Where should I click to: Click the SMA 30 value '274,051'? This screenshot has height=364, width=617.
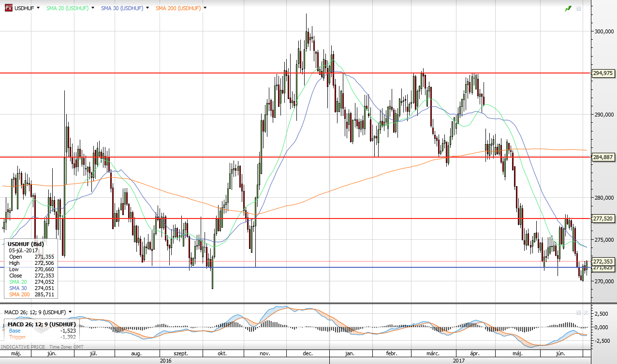coord(45,288)
